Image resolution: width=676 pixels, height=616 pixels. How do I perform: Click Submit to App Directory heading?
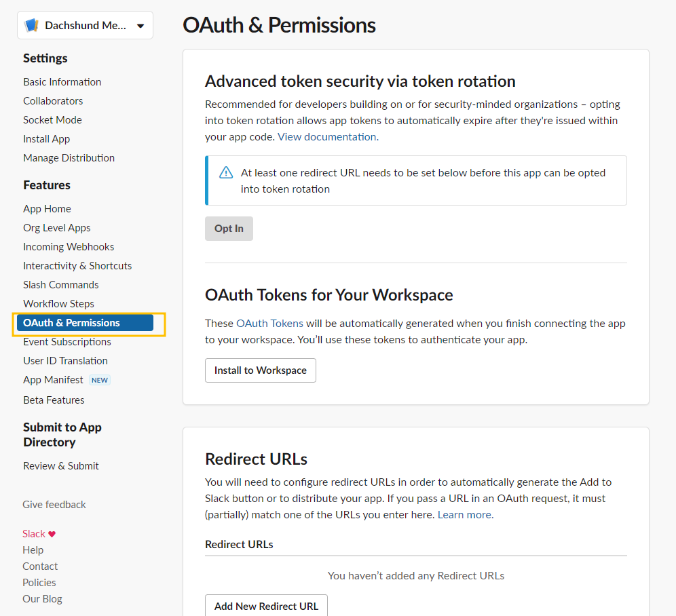(x=62, y=434)
